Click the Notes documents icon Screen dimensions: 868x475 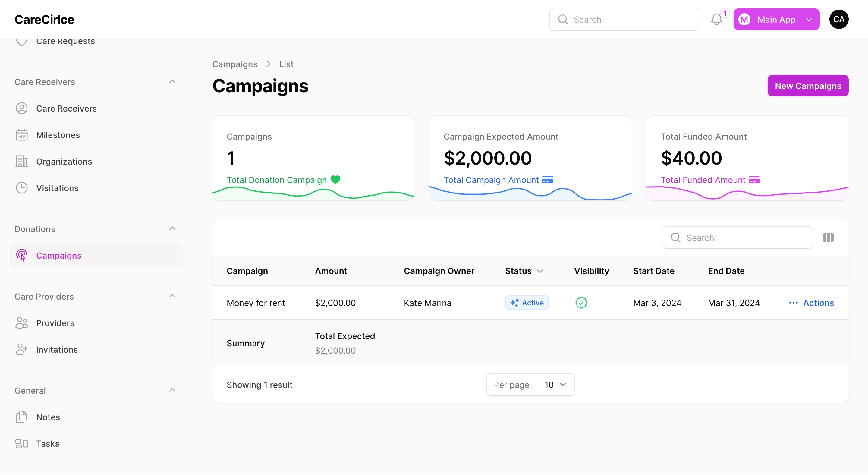tap(22, 417)
